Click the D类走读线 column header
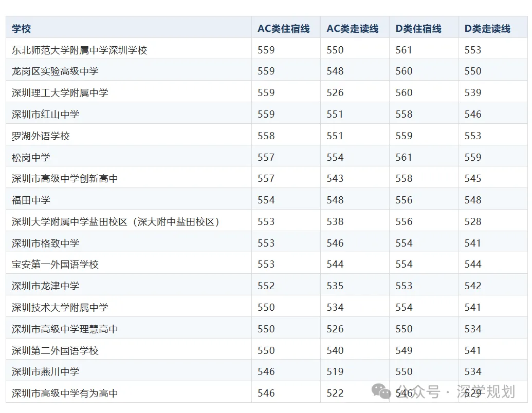The height and width of the screenshot is (413, 532). [x=487, y=28]
